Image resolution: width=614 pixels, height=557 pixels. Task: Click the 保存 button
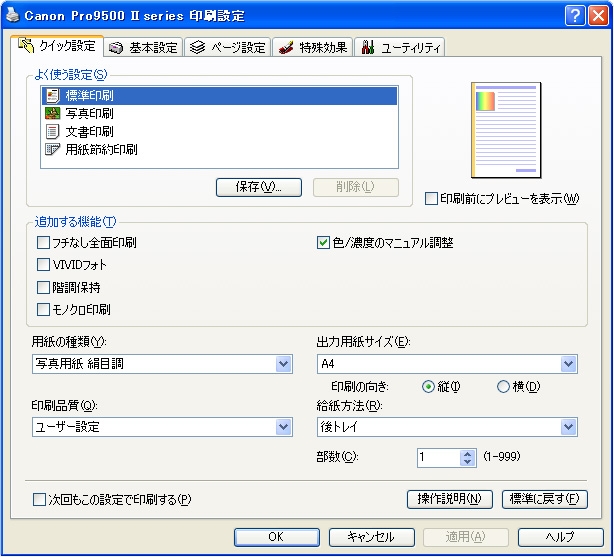tap(259, 187)
